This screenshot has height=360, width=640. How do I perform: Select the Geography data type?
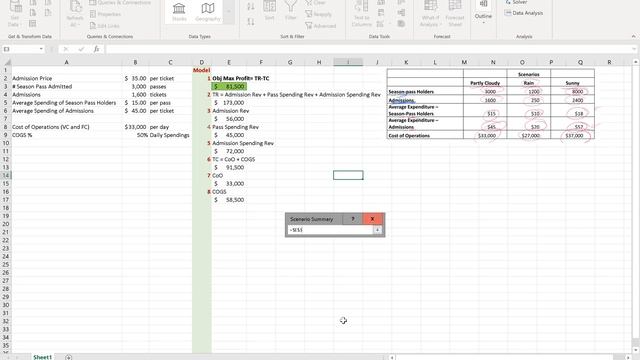tap(208, 12)
